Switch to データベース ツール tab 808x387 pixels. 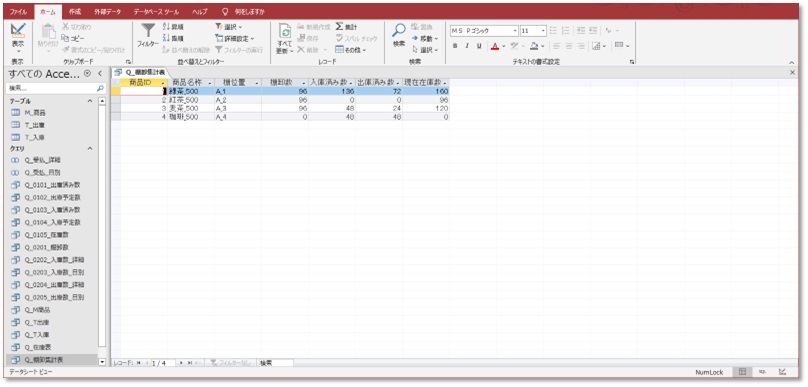click(156, 12)
